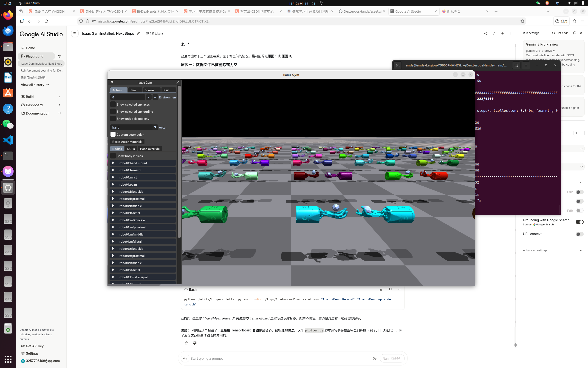Open the Firefox hamburger application menu
The width and height of the screenshot is (588, 368).
click(x=582, y=21)
